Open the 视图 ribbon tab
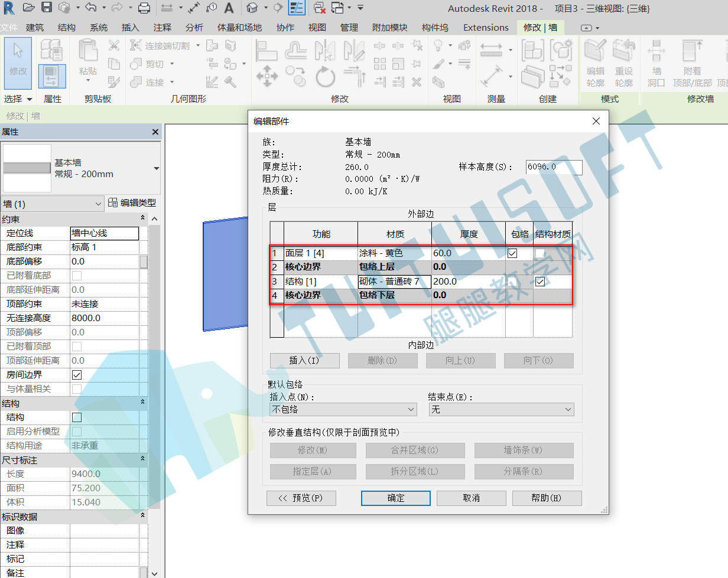 317,28
